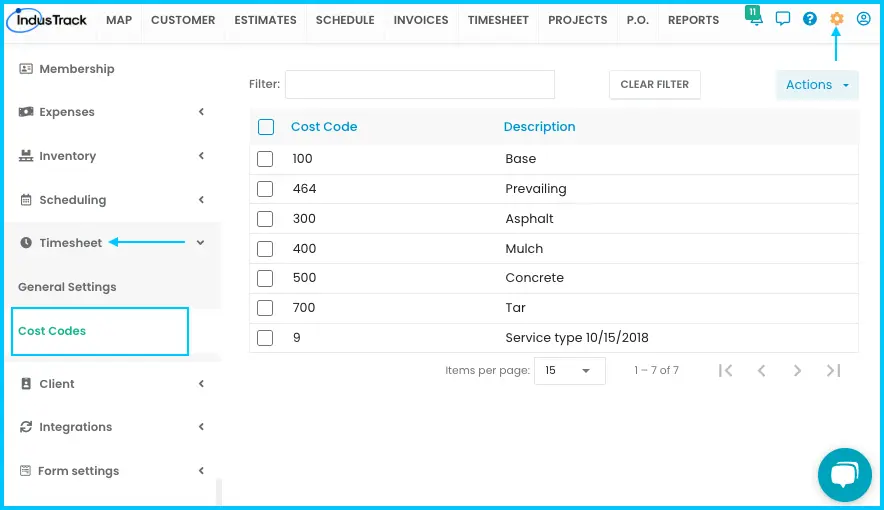Click the Integrations sync icon
This screenshot has height=510, width=884.
tap(26, 427)
